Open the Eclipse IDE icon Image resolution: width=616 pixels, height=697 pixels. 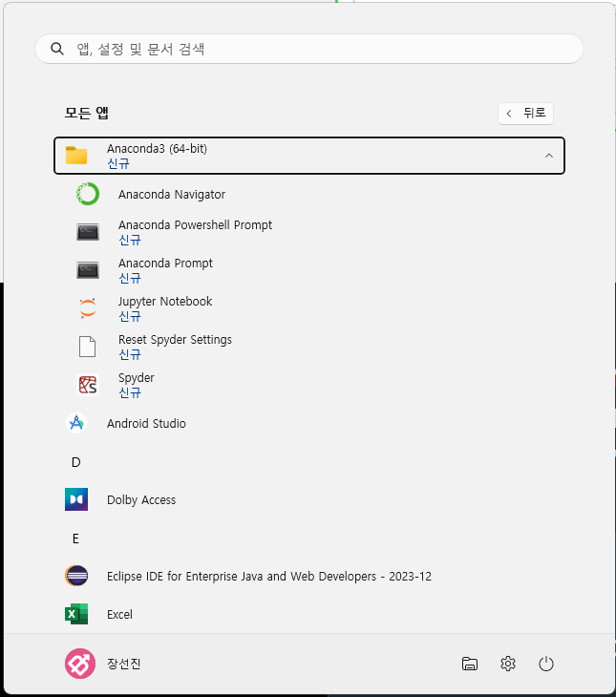(x=76, y=576)
